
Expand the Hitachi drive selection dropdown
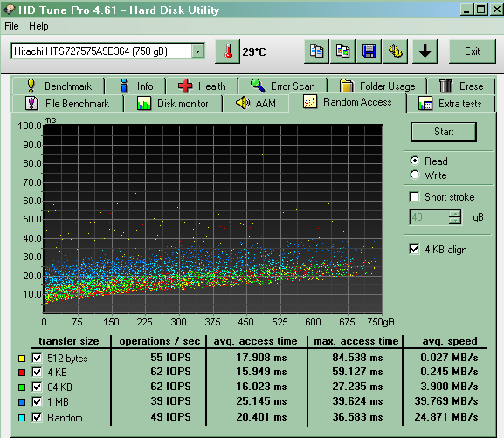pyautogui.click(x=198, y=51)
